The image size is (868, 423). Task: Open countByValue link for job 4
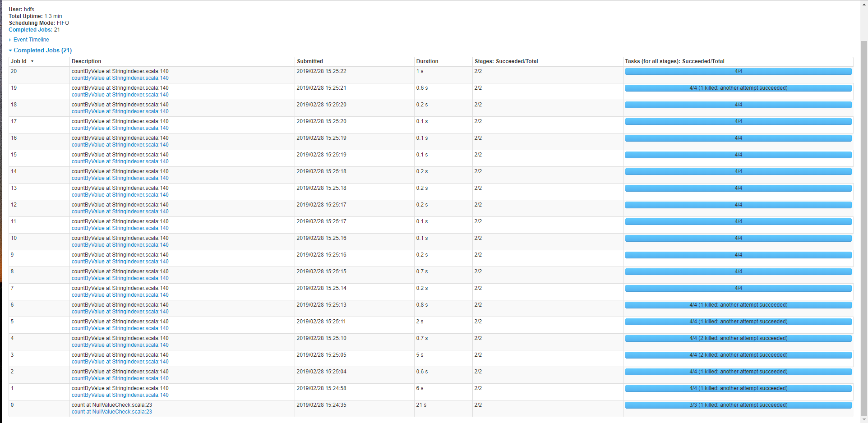point(120,345)
